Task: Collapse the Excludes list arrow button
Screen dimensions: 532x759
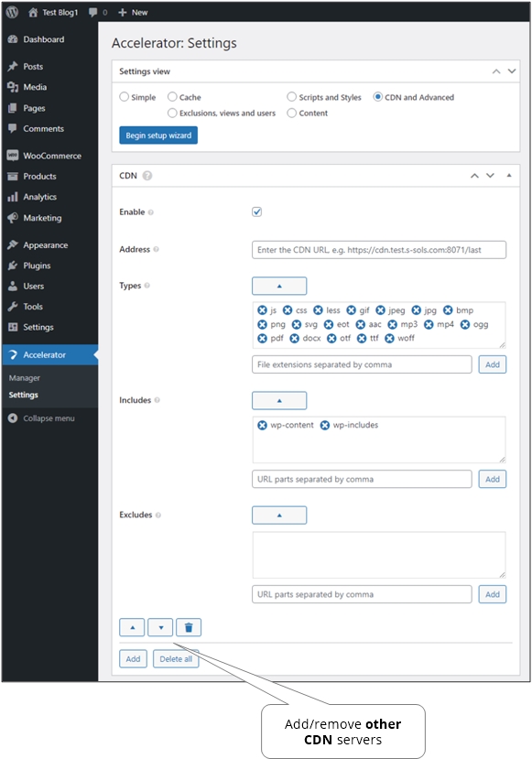Action: click(x=279, y=515)
